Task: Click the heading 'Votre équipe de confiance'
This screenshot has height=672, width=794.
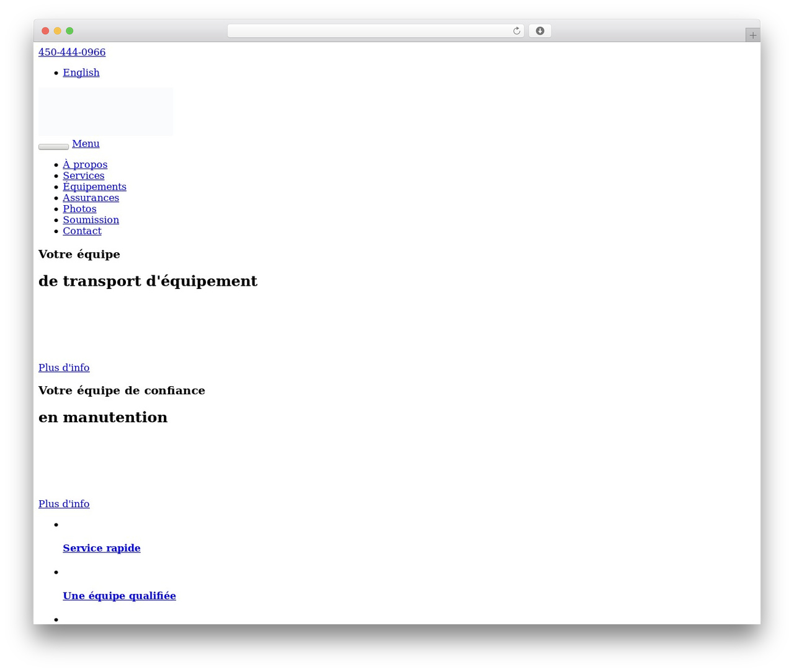Action: [122, 391]
